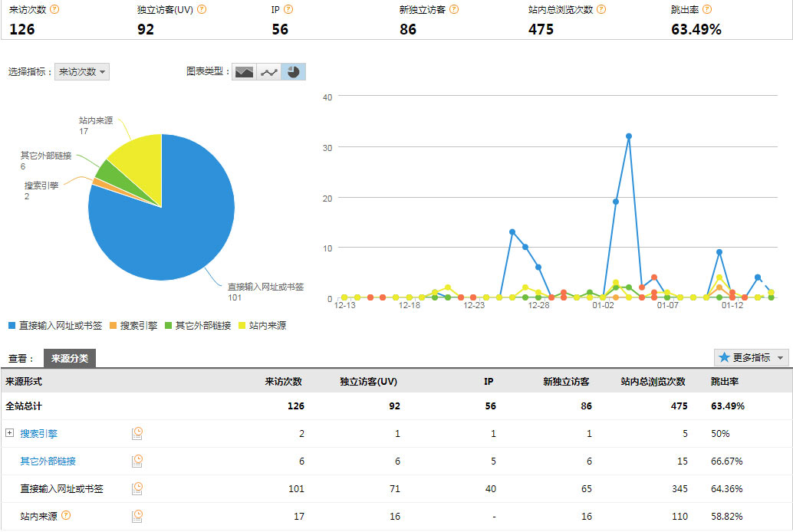
Task: Sort table by 独立访客(UV) column header
Action: pos(368,381)
